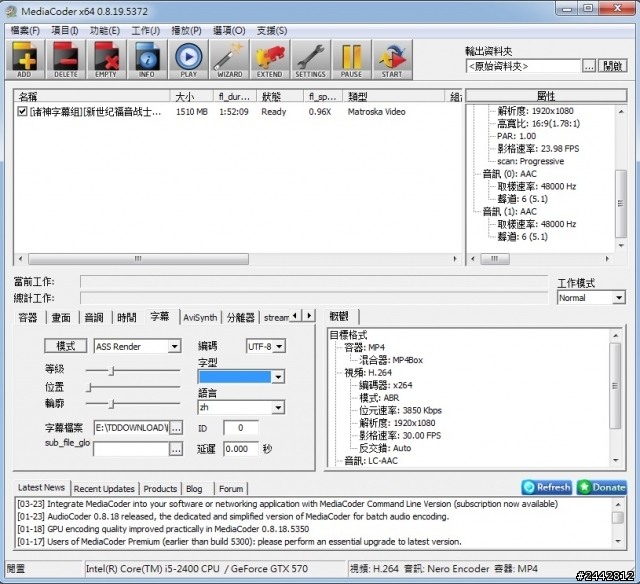Adjust the 等級 slider
Viewport: 640px width, 584px height.
(111, 371)
